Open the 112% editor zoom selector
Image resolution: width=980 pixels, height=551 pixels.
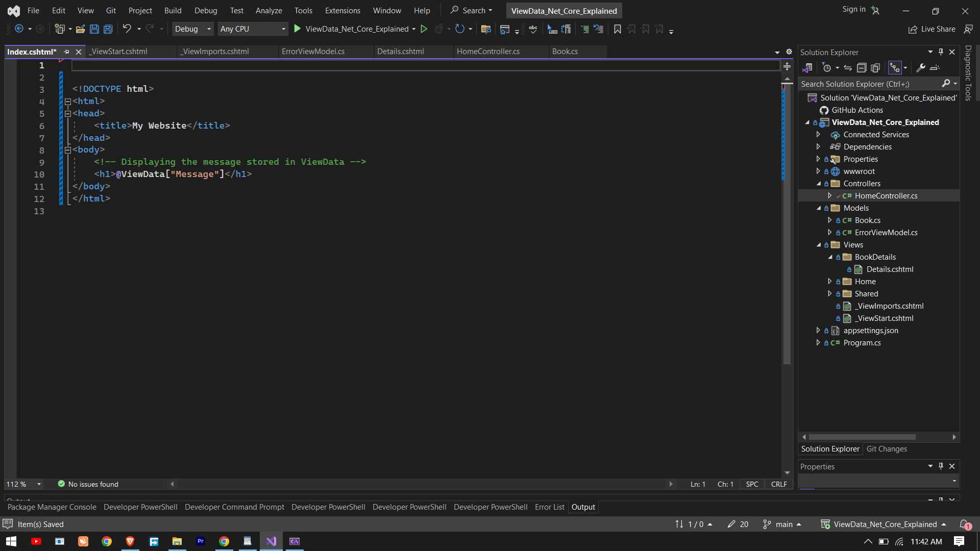pos(23,484)
